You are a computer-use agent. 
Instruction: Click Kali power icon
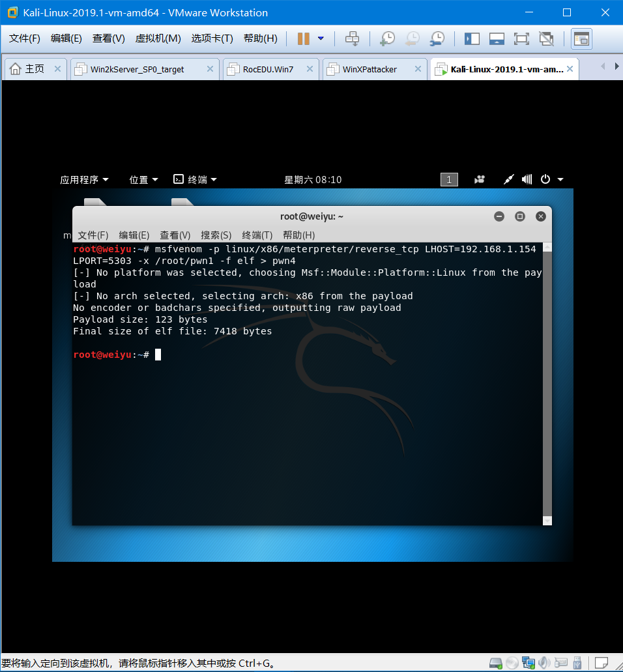click(x=545, y=179)
